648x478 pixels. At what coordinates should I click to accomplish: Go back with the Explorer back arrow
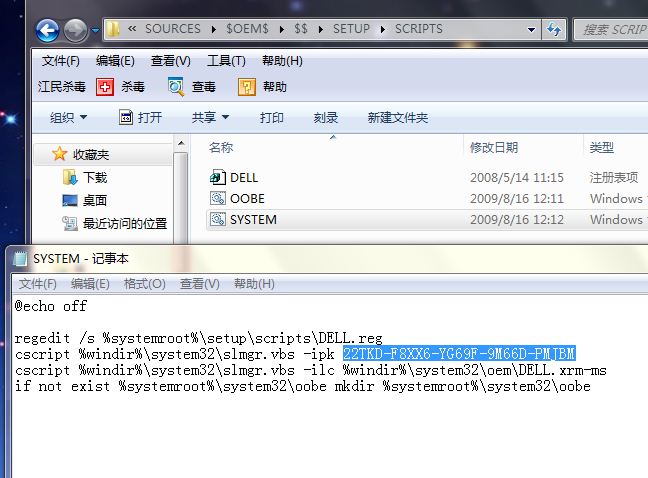47,30
